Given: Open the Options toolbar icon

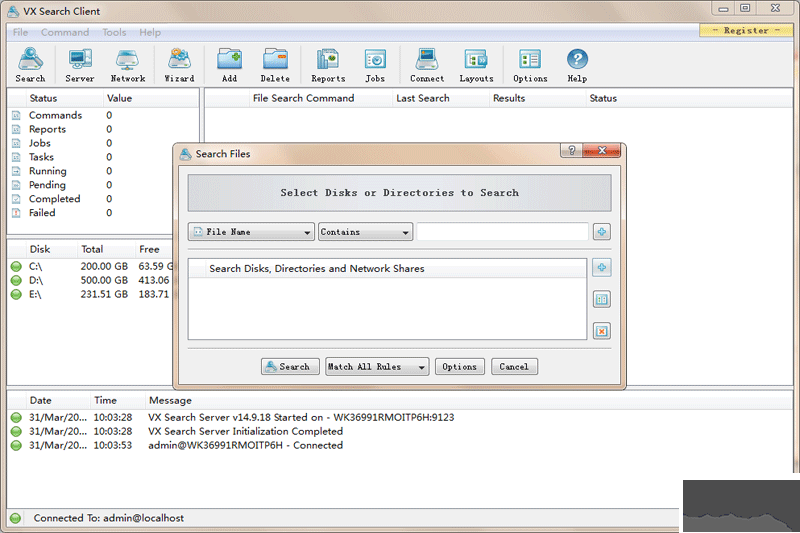Looking at the screenshot, I should tap(530, 65).
